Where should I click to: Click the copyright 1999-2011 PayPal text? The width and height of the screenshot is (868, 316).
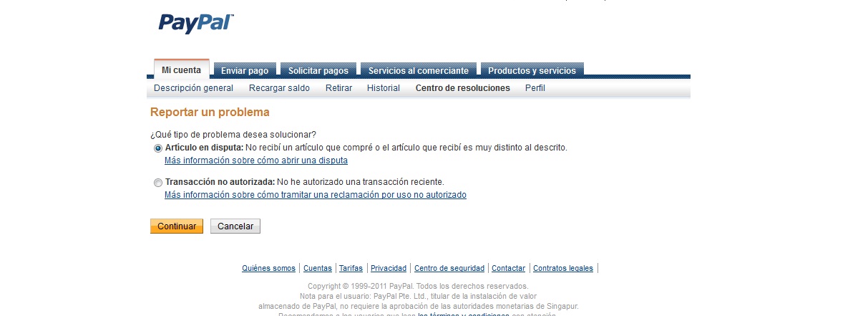pyautogui.click(x=418, y=287)
